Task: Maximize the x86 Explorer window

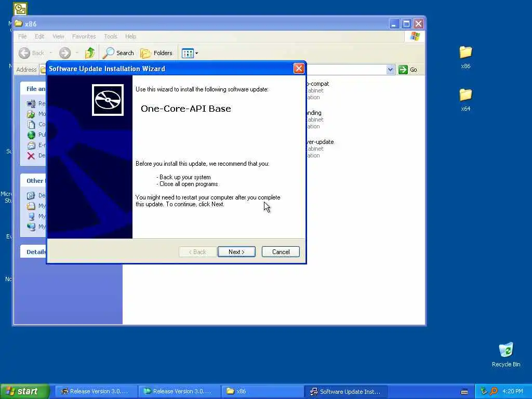Action: [406, 24]
